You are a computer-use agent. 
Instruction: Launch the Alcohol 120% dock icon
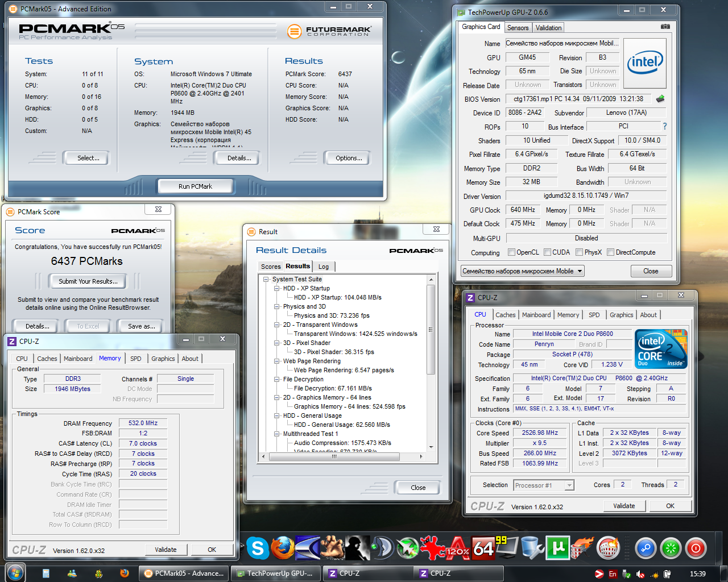458,548
